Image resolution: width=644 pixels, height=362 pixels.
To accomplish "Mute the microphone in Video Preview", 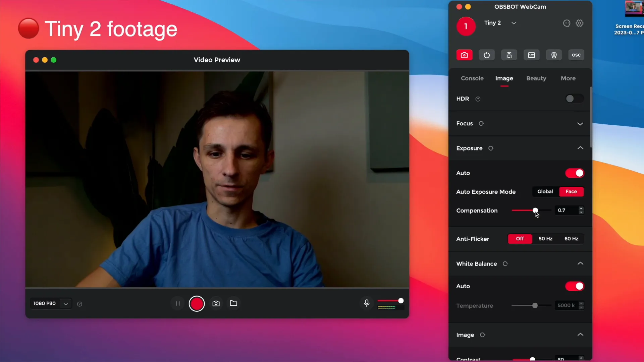I will (367, 303).
